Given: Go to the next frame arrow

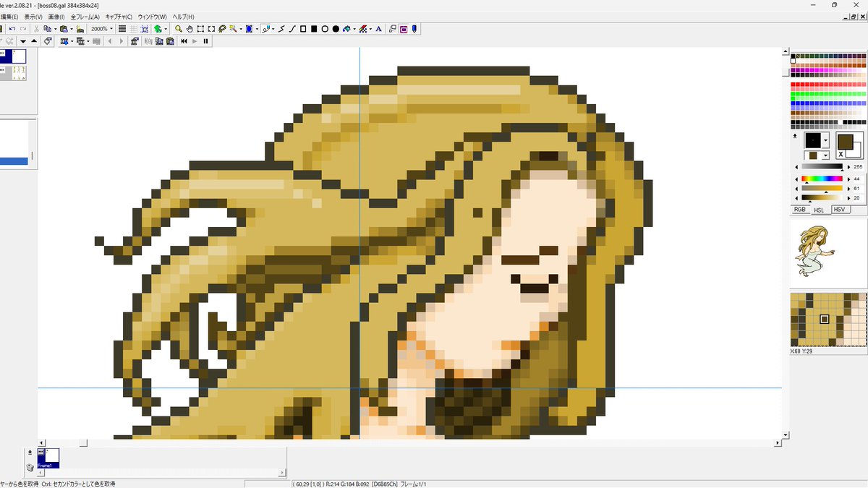Looking at the screenshot, I should (121, 41).
